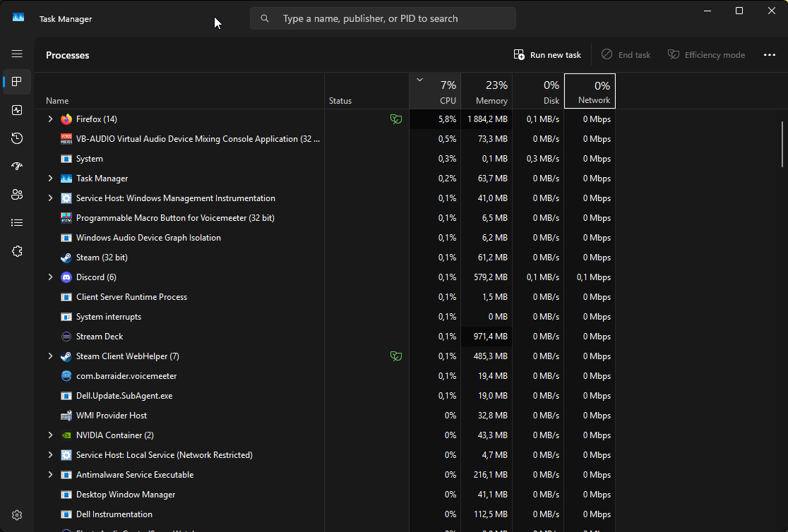
Task: Select the Dell Instrumentation row
Action: point(325,514)
